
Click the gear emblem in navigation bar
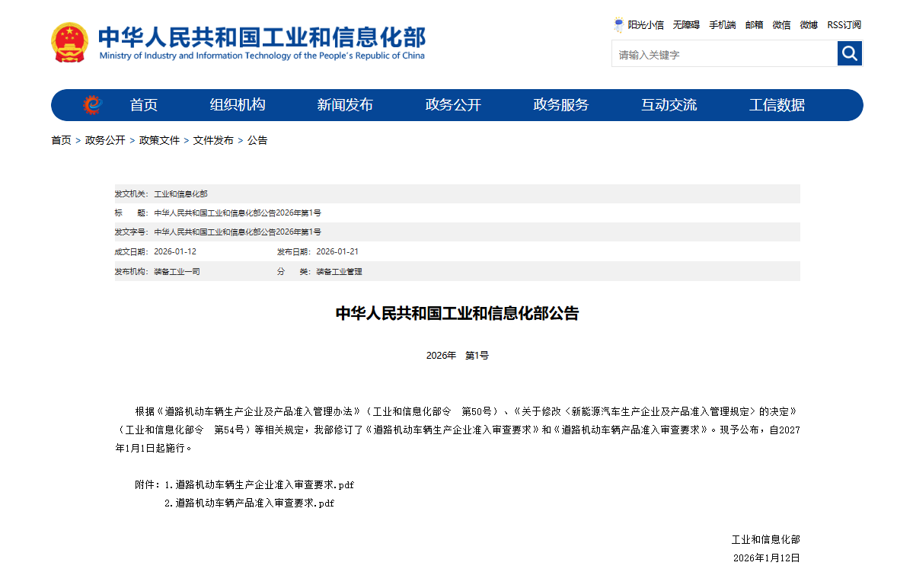(x=93, y=104)
